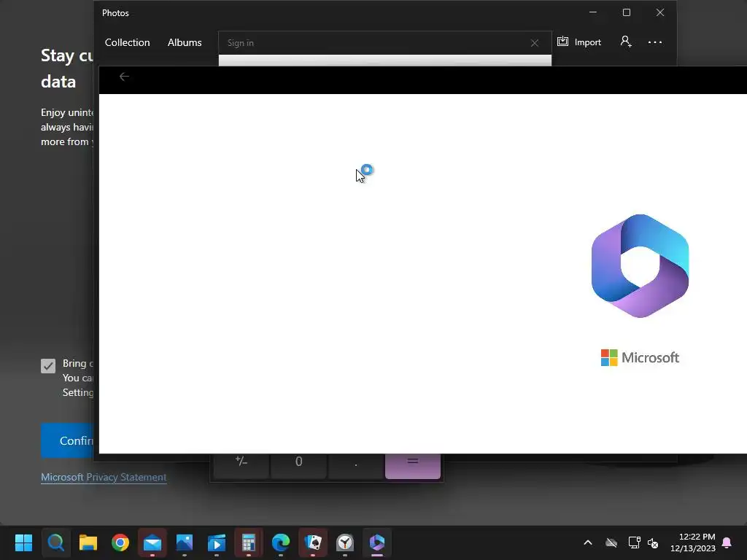Close the Photos window

click(x=659, y=12)
